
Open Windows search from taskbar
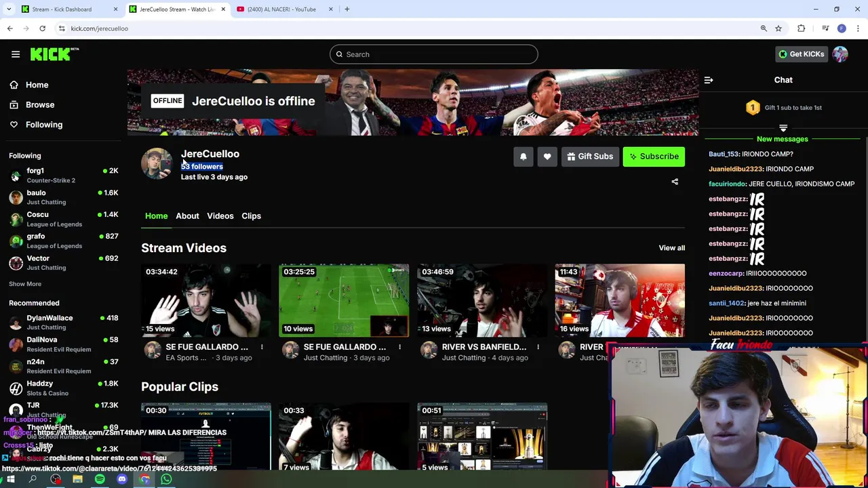[33, 480]
